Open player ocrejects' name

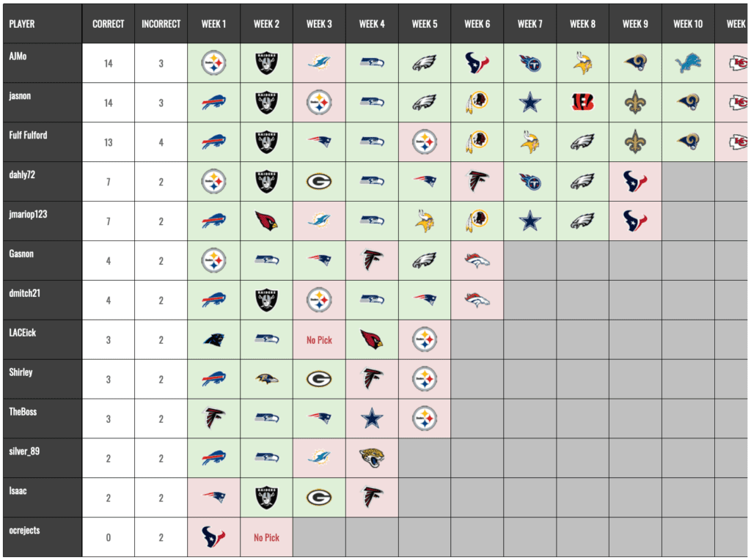tap(24, 531)
